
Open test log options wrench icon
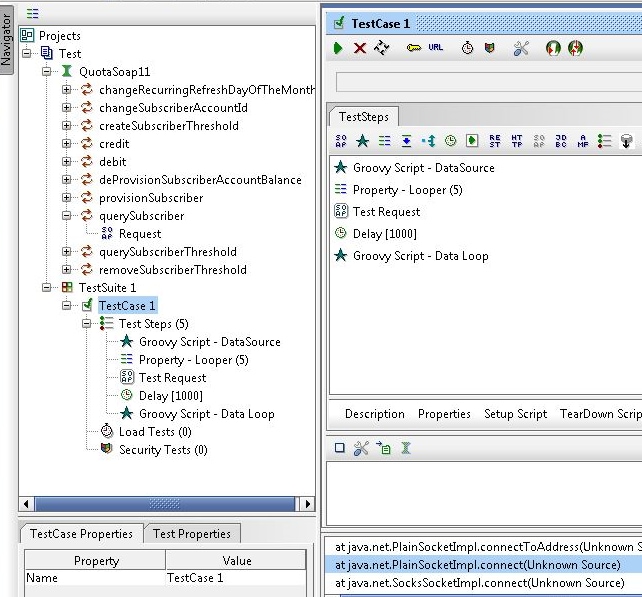click(x=361, y=448)
